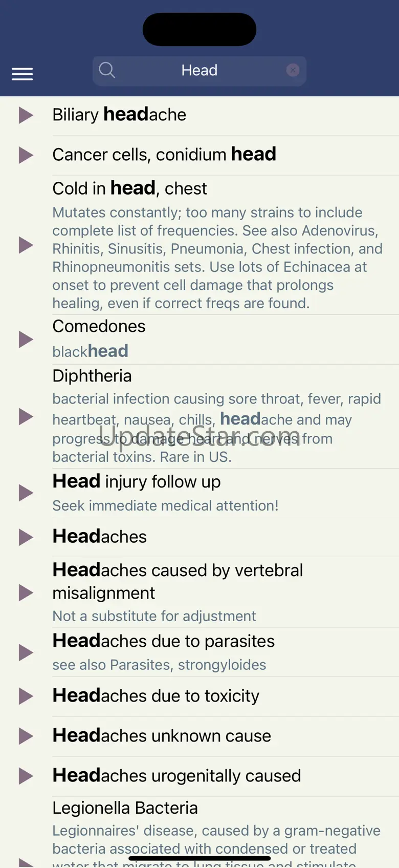Click the Head search field
Image resolution: width=399 pixels, height=868 pixels.
pos(199,70)
